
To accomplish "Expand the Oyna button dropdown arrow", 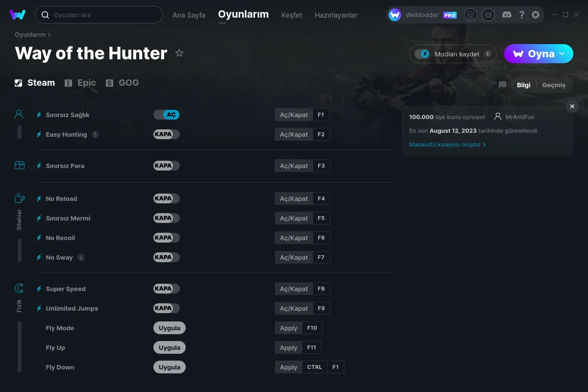I will (562, 53).
